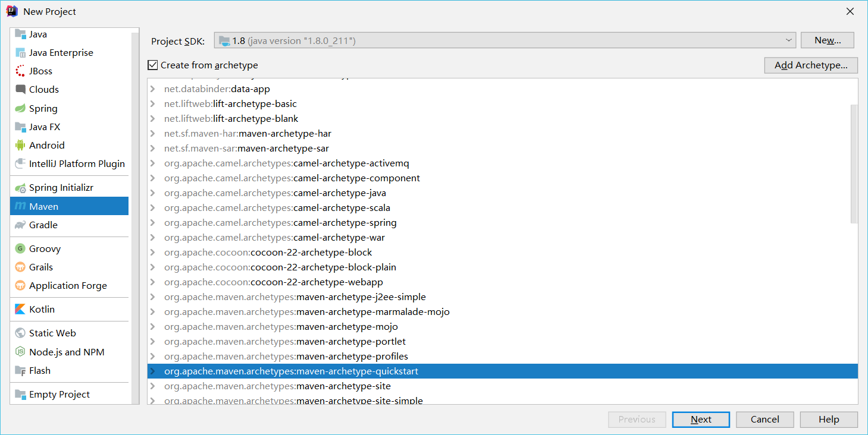
Task: Select the Spring project type label
Action: [43, 108]
